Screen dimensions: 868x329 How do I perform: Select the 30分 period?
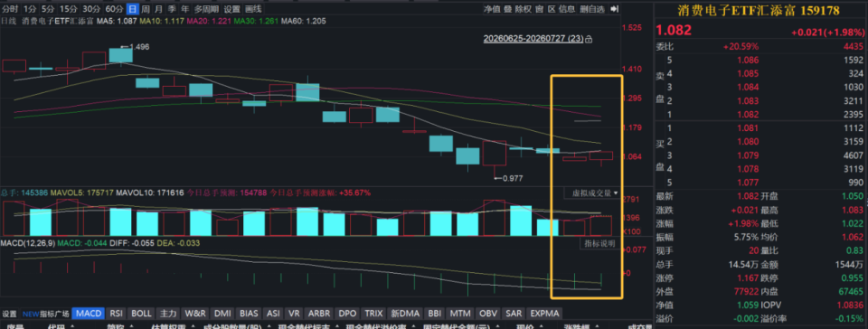[90, 9]
